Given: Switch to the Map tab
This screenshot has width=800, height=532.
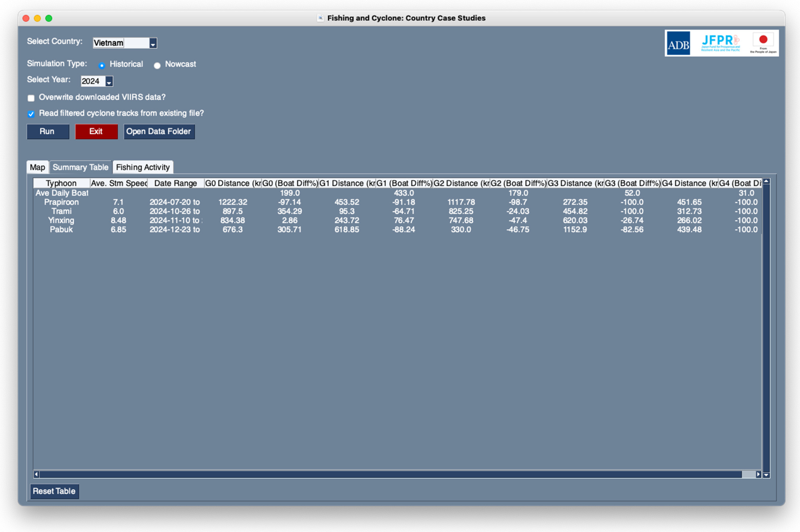Looking at the screenshot, I should tap(37, 167).
